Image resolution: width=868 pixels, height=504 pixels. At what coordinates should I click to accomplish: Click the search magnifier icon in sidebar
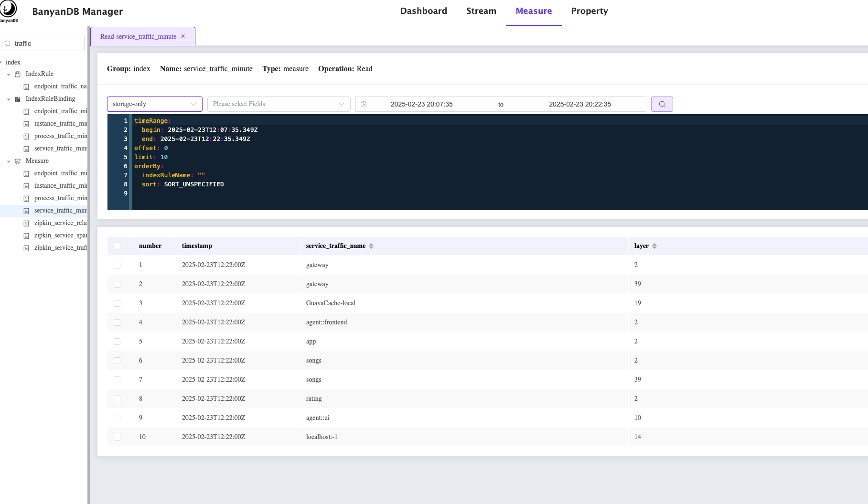pos(8,43)
